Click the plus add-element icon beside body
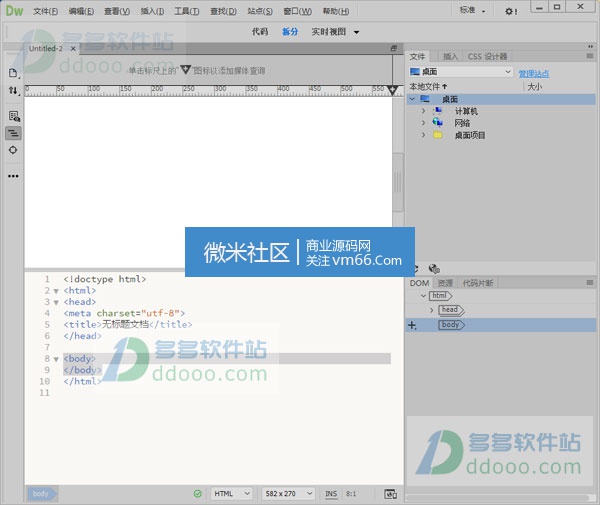The width and height of the screenshot is (600, 505). click(x=412, y=325)
